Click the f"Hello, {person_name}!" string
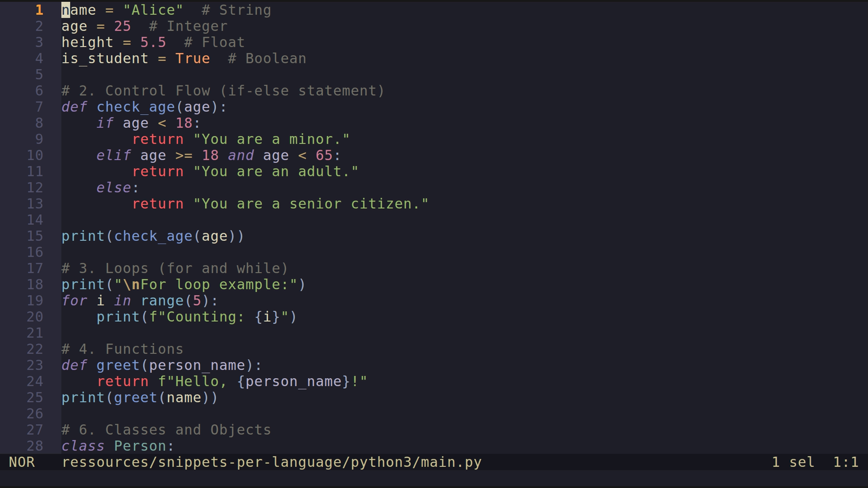This screenshot has width=868, height=488. point(263,381)
